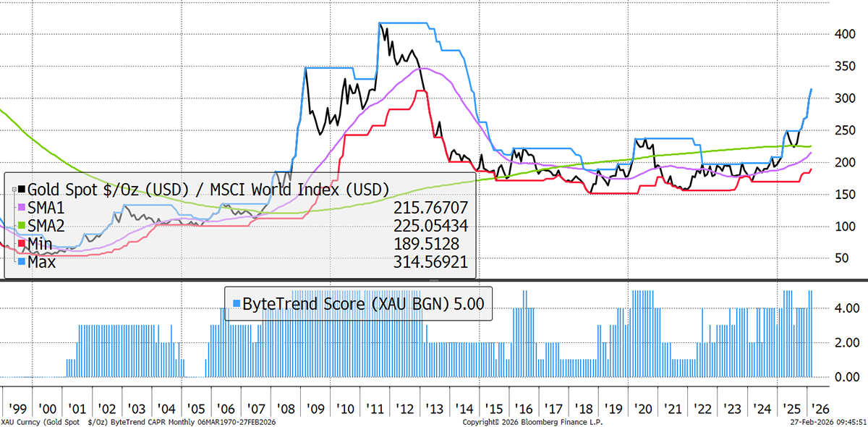Collapse the legend tree expander box
This screenshot has width=868, height=427.
[14, 189]
